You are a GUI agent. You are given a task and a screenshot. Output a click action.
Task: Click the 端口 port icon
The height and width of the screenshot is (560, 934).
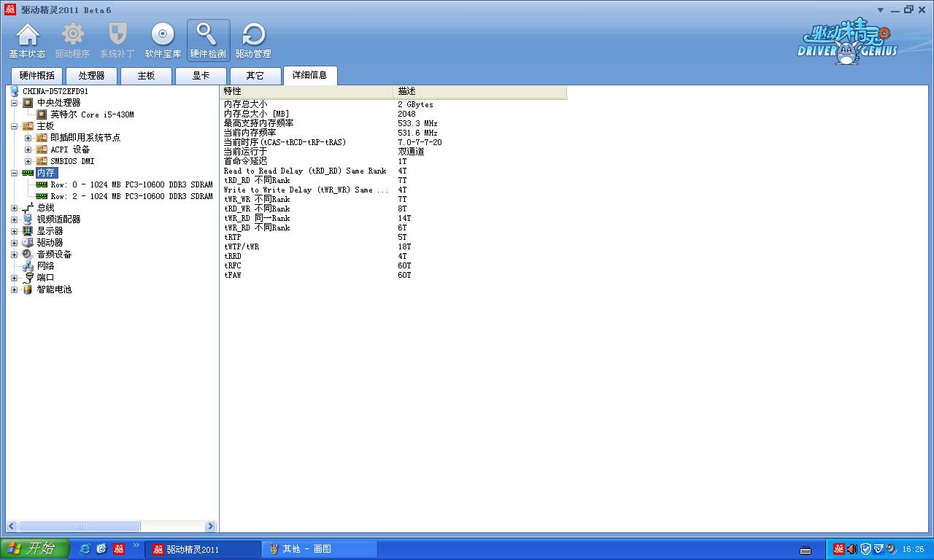(x=28, y=278)
